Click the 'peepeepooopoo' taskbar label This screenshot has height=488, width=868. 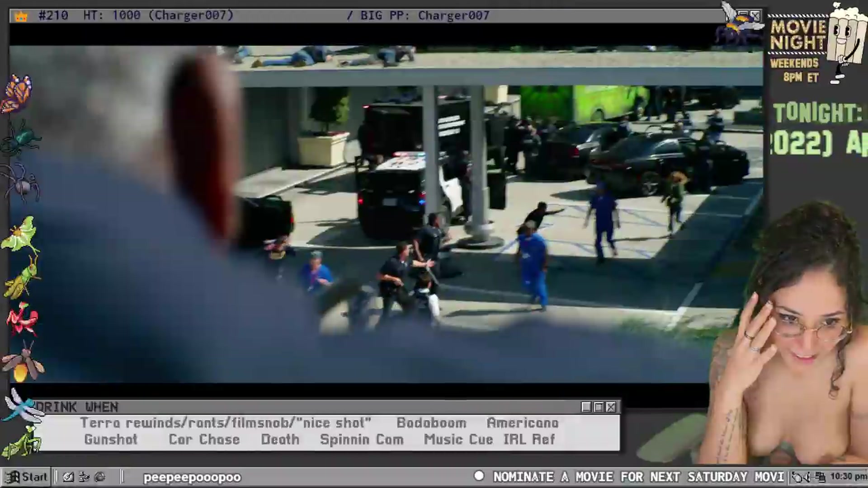tap(192, 478)
